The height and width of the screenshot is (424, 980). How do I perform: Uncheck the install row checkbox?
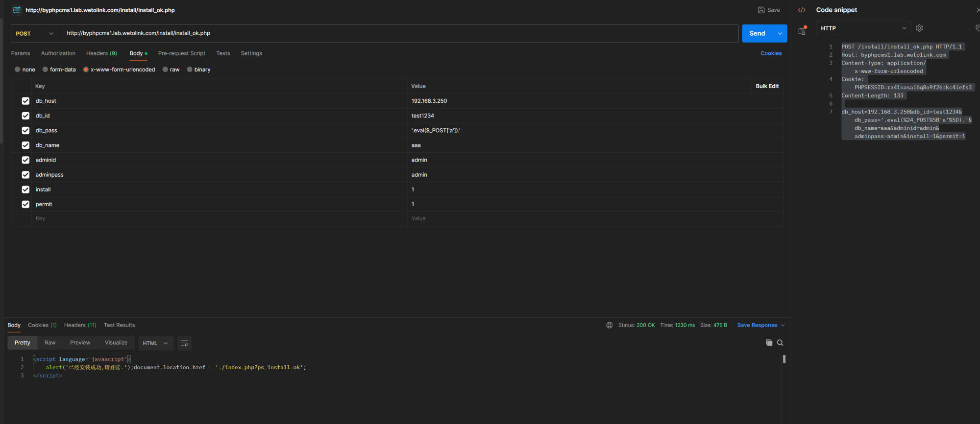(x=25, y=189)
